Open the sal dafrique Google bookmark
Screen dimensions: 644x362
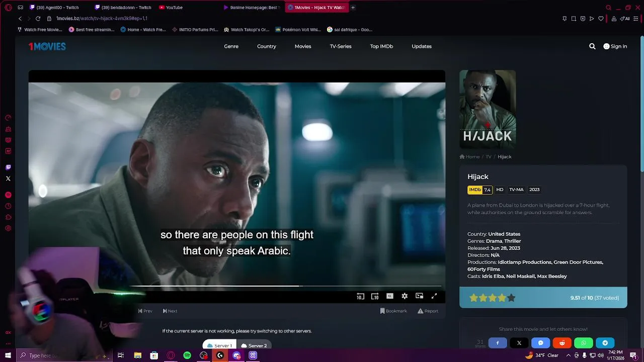tap(350, 30)
